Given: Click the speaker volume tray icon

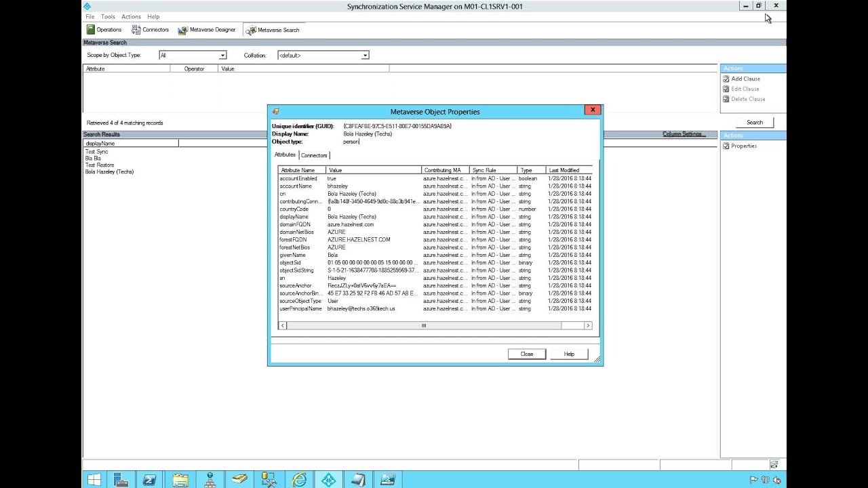Looking at the screenshot, I should tap(776, 480).
